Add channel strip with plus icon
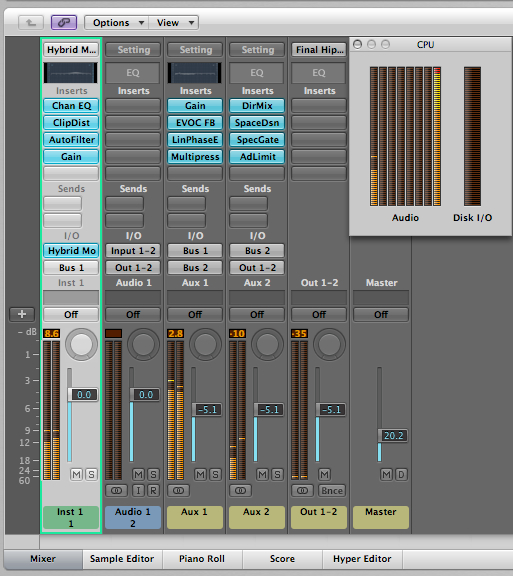Viewport: 513px width, 576px height. coord(22,314)
